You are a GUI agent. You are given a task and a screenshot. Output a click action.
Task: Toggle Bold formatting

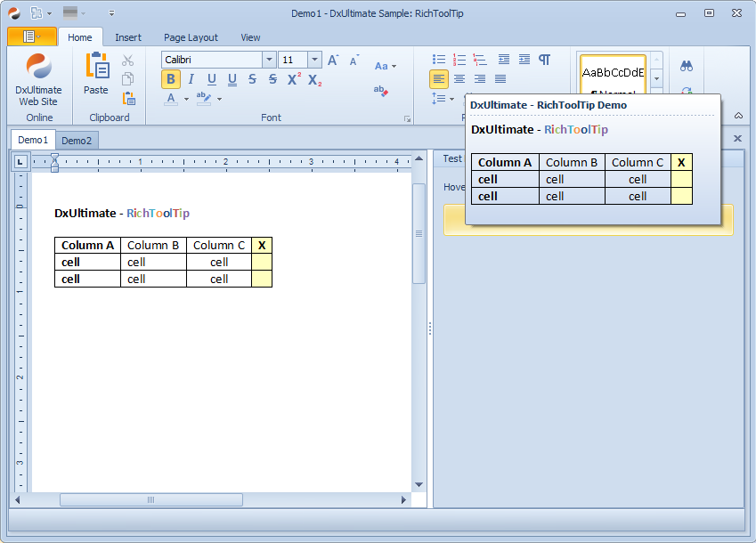[x=171, y=79]
